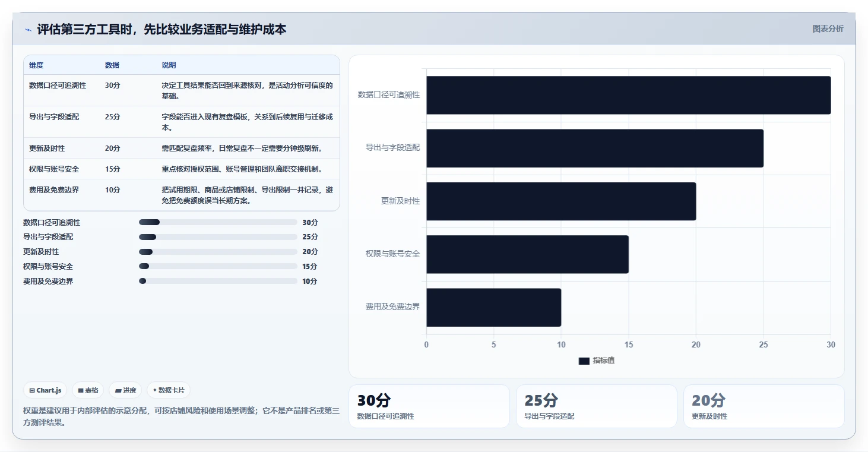868x452 pixels.
Task: Click the 数据 column header
Action: pos(112,65)
